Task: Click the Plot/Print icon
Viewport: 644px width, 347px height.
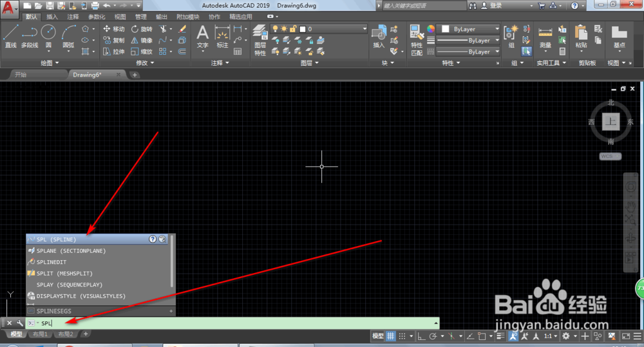Action: tap(95, 5)
